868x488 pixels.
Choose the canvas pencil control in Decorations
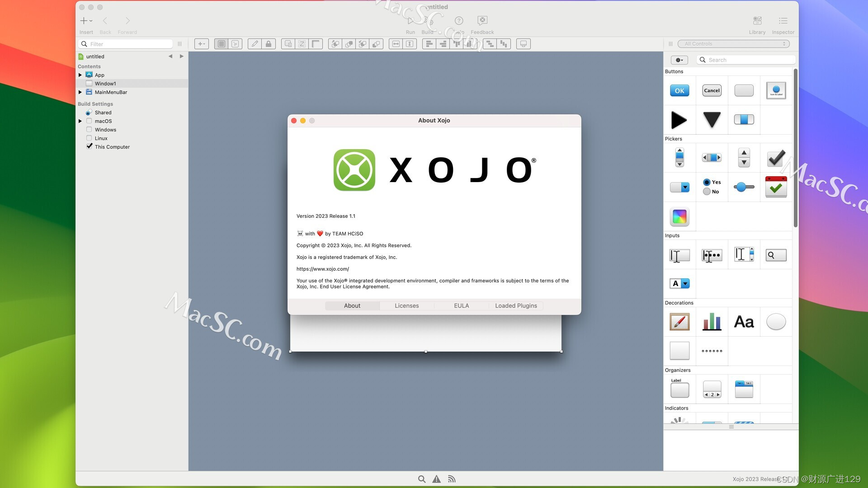[x=679, y=322]
